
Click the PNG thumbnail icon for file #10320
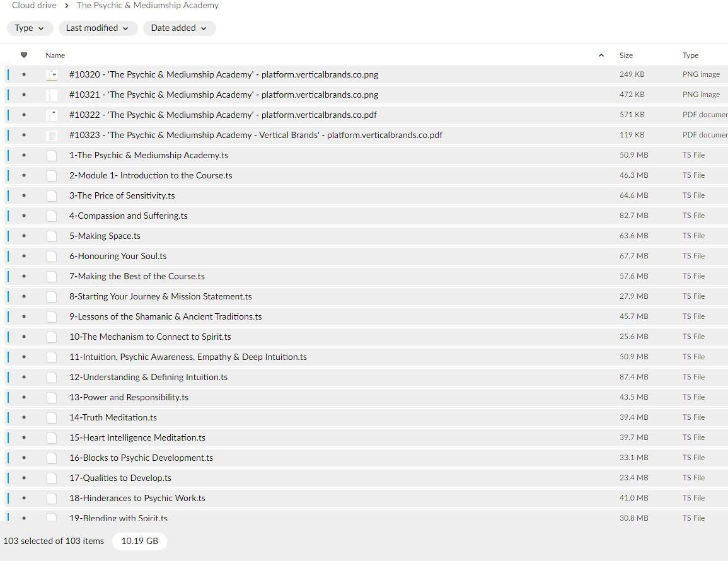point(52,75)
